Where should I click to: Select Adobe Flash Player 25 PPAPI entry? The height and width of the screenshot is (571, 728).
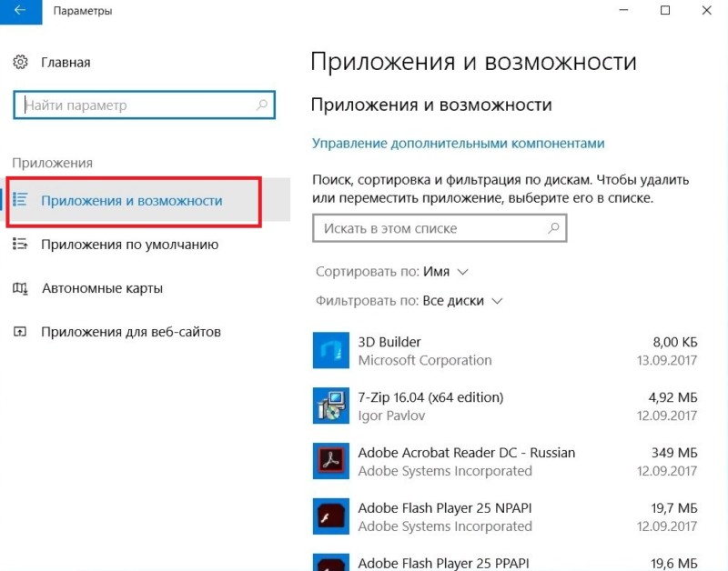443,563
